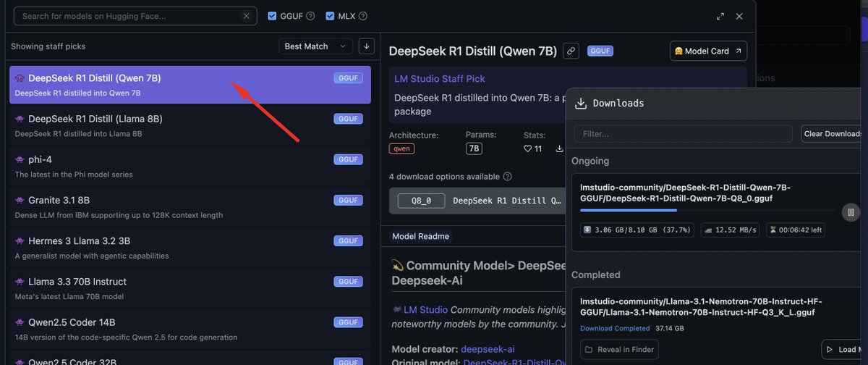The width and height of the screenshot is (868, 365).
Task: Copy model link via the chain-link icon
Action: tap(571, 51)
